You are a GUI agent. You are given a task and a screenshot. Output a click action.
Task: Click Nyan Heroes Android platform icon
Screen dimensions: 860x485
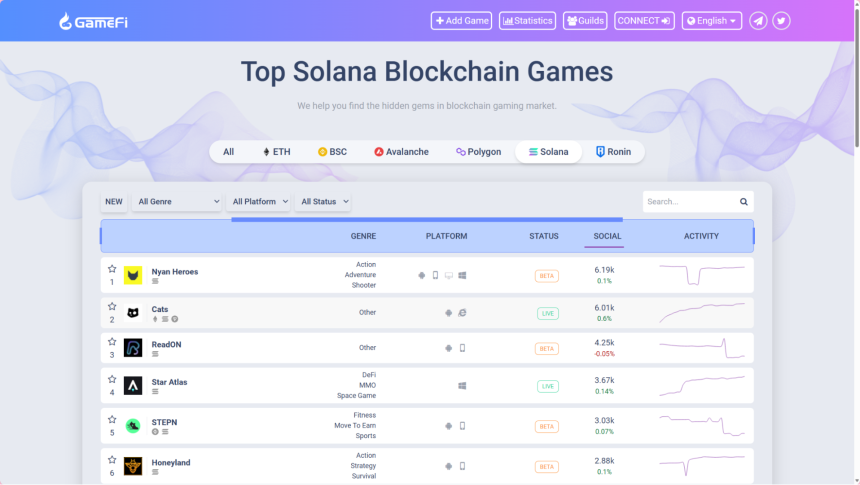point(421,275)
